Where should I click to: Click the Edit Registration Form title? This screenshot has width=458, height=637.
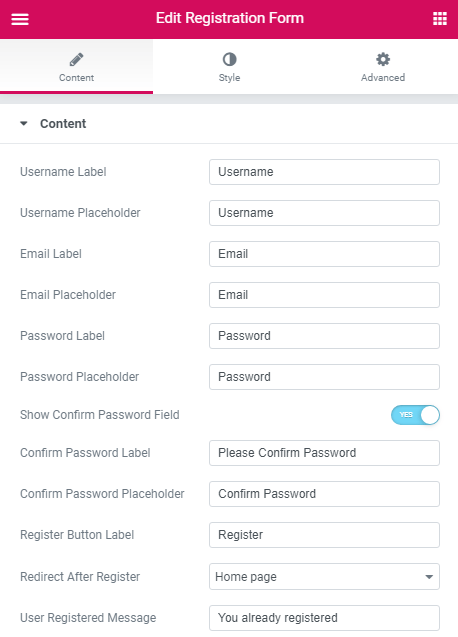coord(230,18)
